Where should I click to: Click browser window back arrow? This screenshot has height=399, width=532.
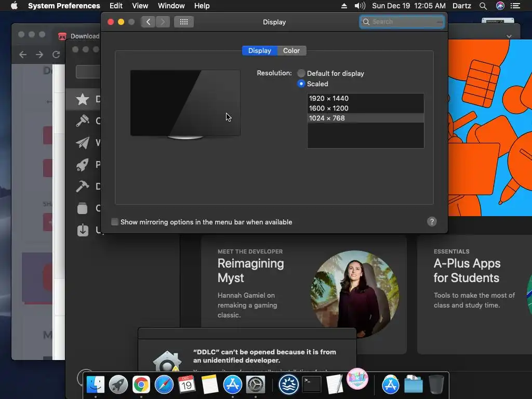click(23, 54)
